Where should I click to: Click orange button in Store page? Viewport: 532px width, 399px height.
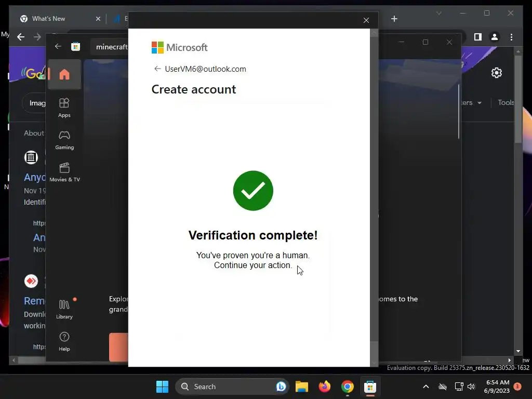tap(118, 347)
